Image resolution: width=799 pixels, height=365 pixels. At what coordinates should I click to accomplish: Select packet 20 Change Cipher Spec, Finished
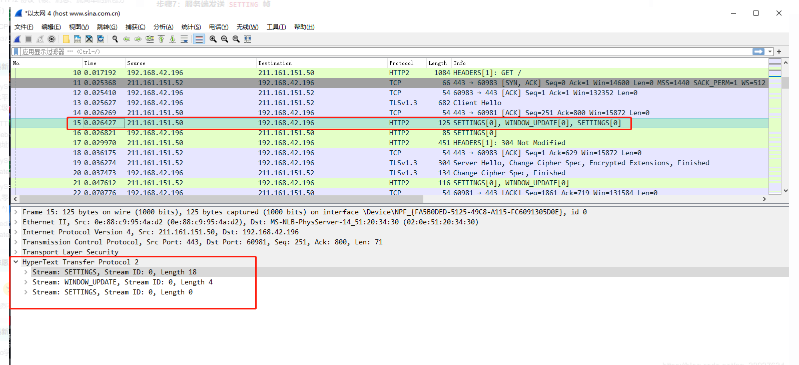tap(389, 173)
